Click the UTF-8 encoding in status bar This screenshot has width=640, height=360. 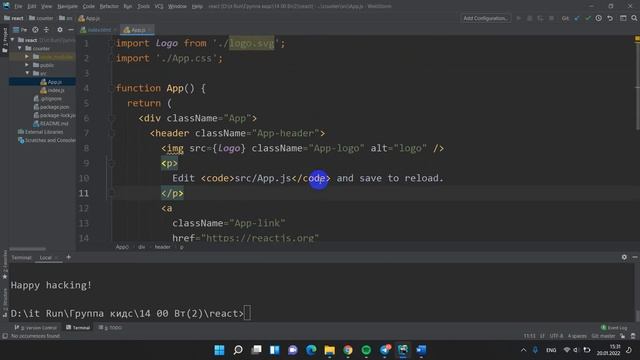(x=556, y=336)
